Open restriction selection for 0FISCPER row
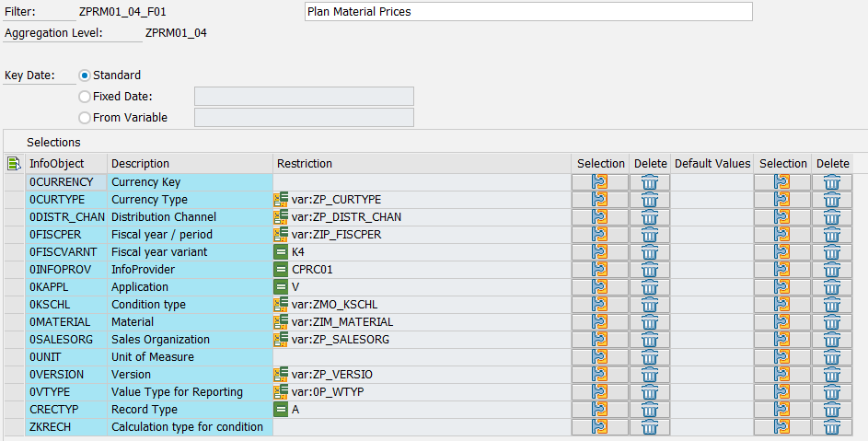Viewport: 868px width, 441px height. tap(599, 235)
